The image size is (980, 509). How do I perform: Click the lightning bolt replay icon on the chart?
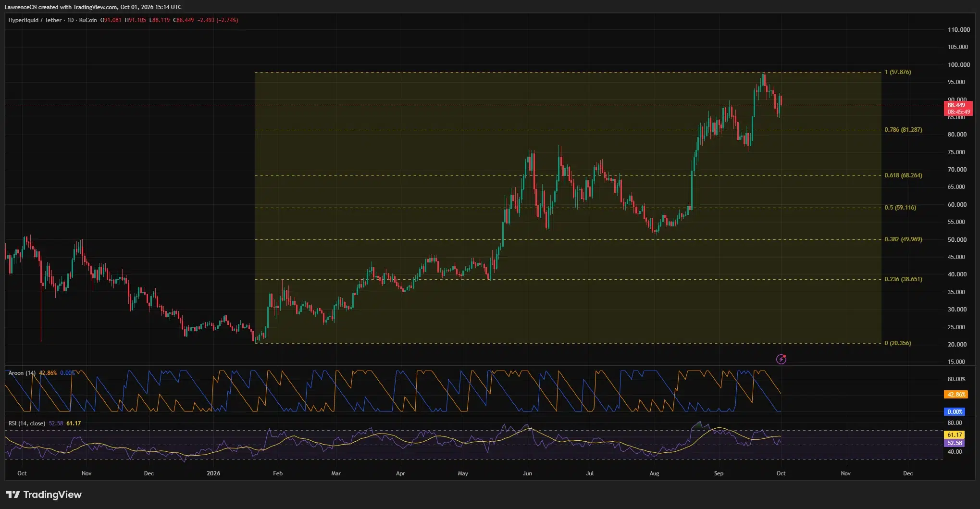point(781,359)
